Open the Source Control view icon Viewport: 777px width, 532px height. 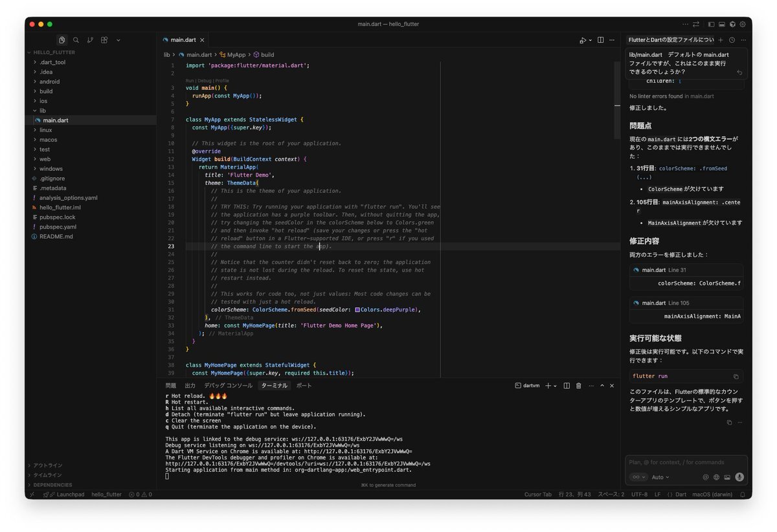pyautogui.click(x=90, y=40)
